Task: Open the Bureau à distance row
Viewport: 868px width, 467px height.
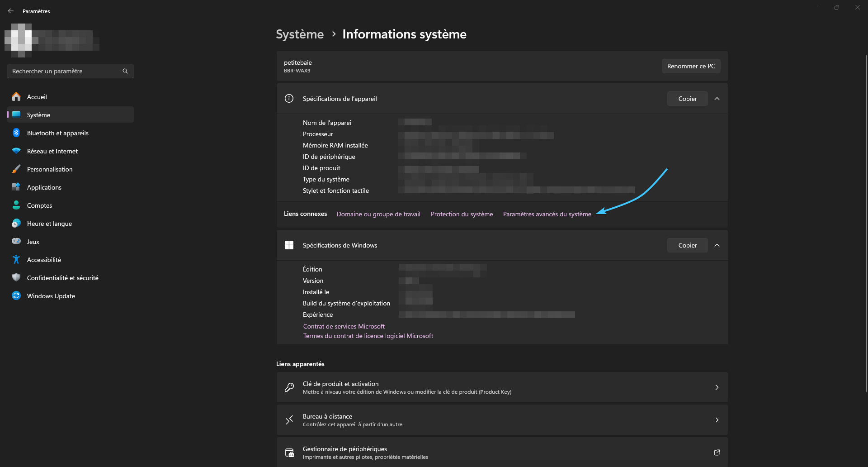Action: coord(502,420)
